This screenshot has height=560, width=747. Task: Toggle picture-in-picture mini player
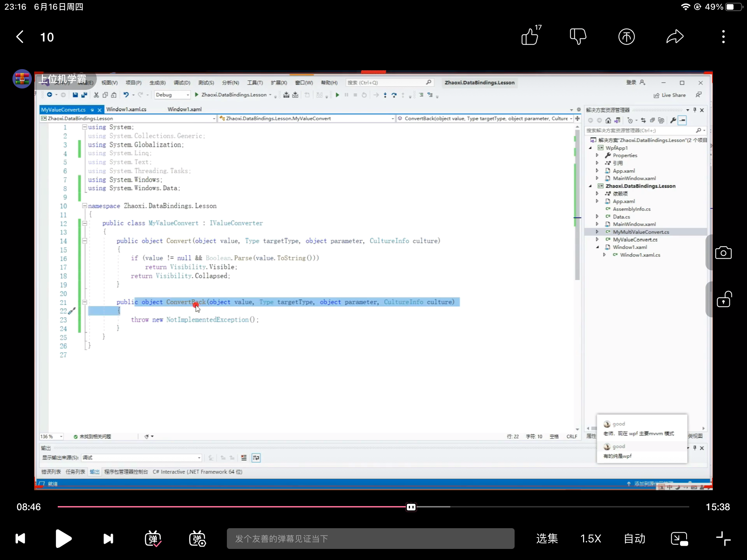pyautogui.click(x=679, y=538)
